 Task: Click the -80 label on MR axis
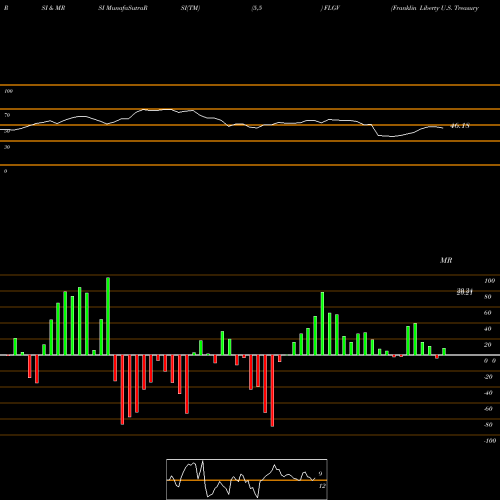pyautogui.click(x=488, y=425)
